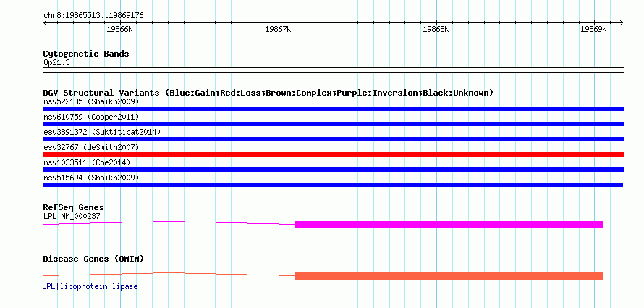Select the 19867k ruler tick label

coord(278,29)
